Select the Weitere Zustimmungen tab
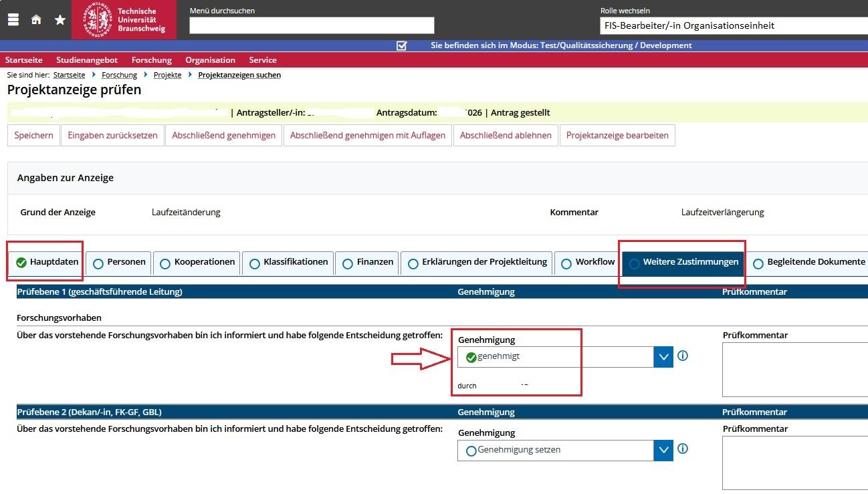 683,262
